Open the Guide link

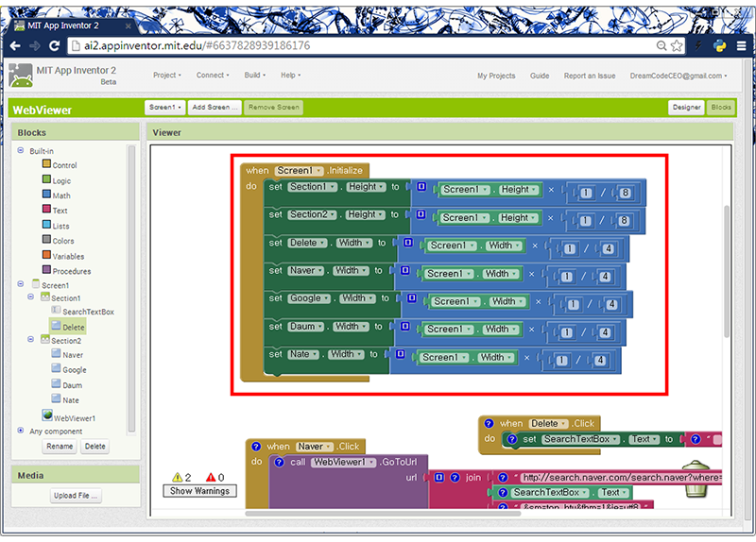coord(540,76)
